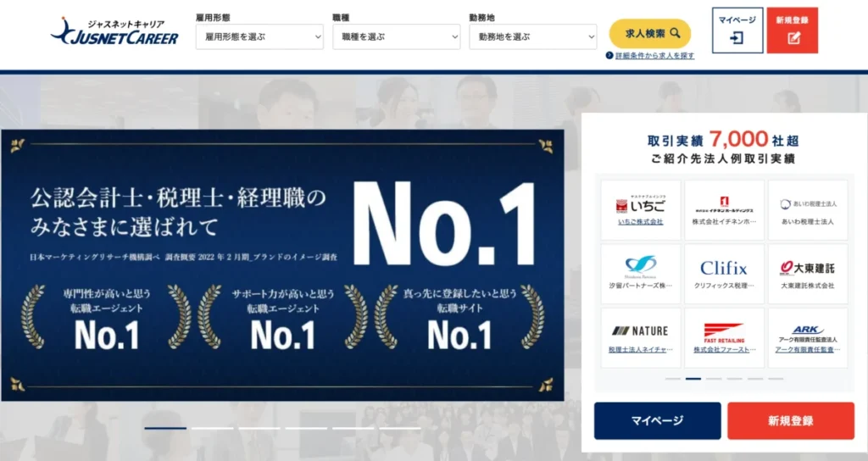Follow the 詳細条件から求人を探す link
The image size is (868, 461).
pos(654,56)
